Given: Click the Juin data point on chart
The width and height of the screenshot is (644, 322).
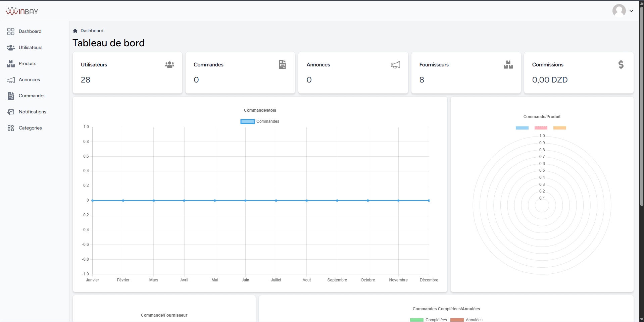Looking at the screenshot, I should click(x=245, y=201).
